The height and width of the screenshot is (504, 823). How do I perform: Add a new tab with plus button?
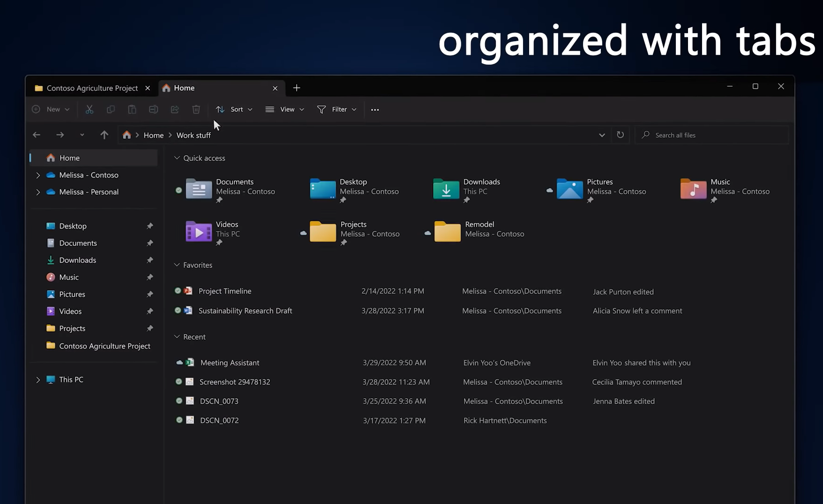pos(296,88)
